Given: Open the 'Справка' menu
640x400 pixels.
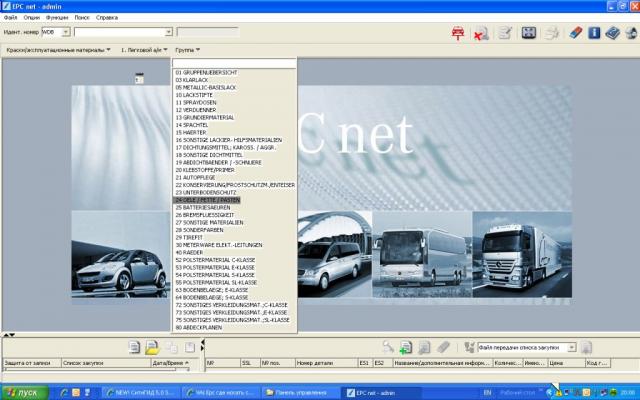Looking at the screenshot, I should [107, 18].
